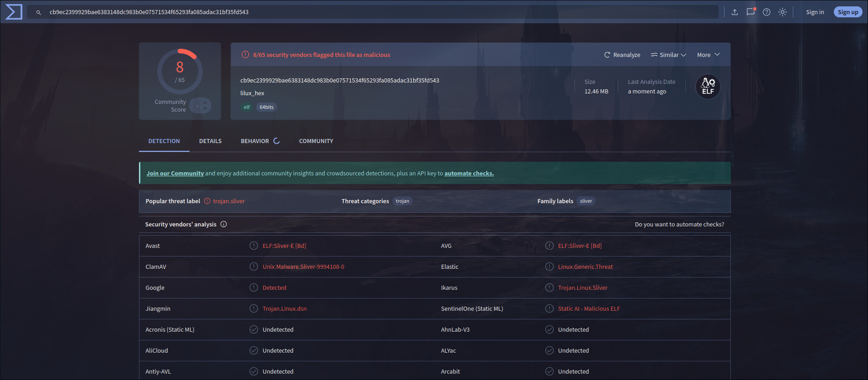The width and height of the screenshot is (868, 380).
Task: Click the checkmark icon in the AliCloud row
Action: (x=254, y=350)
